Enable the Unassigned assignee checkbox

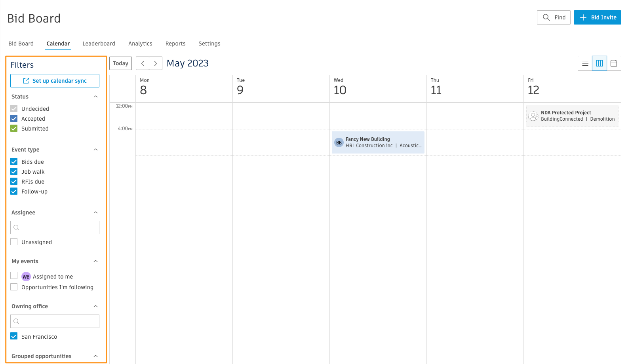tap(14, 242)
